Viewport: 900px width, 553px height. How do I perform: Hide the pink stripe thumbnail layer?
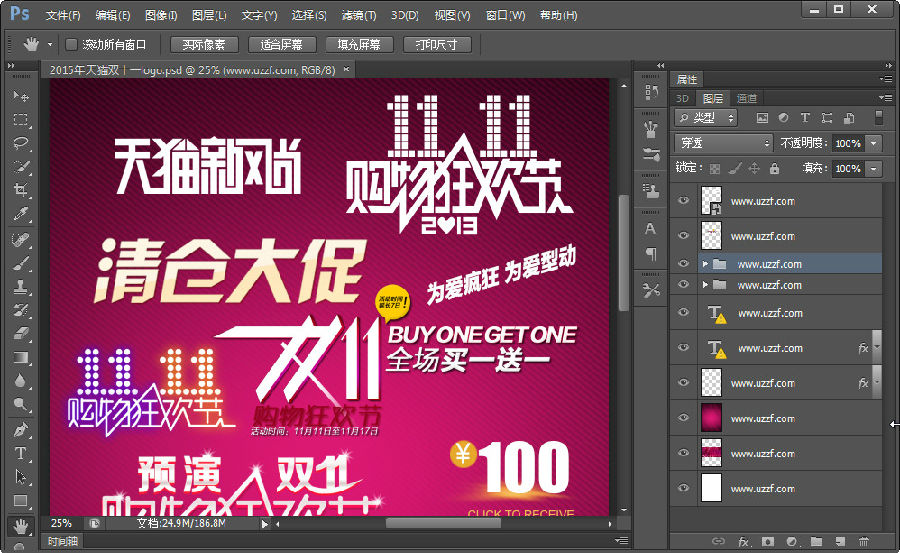pyautogui.click(x=683, y=453)
